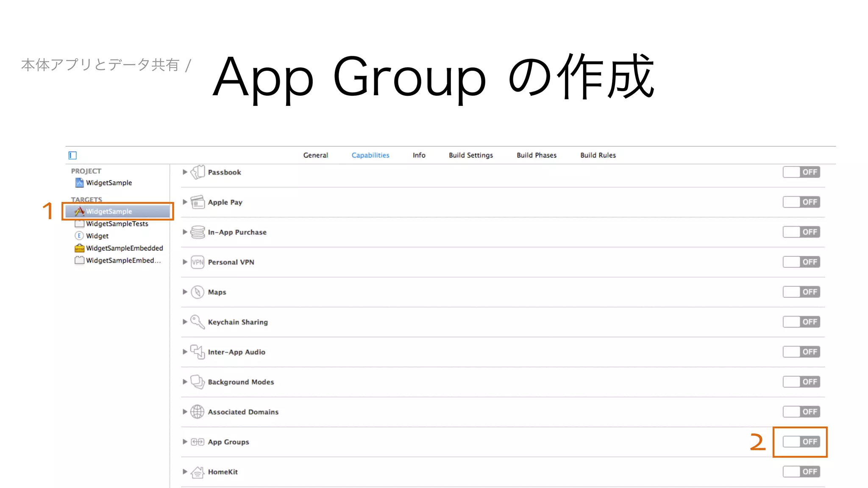The image size is (868, 488).
Task: Click the Background Modes label text
Action: pyautogui.click(x=241, y=382)
